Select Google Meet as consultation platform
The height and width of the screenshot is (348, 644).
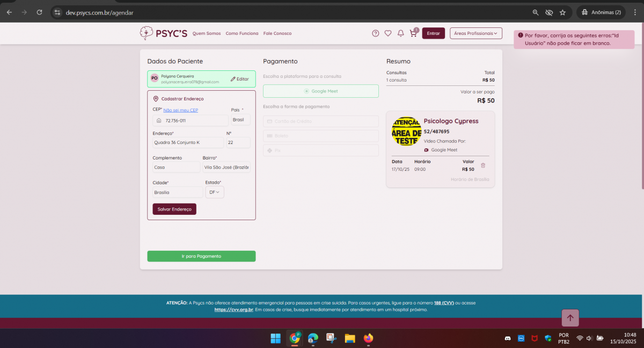tap(320, 91)
